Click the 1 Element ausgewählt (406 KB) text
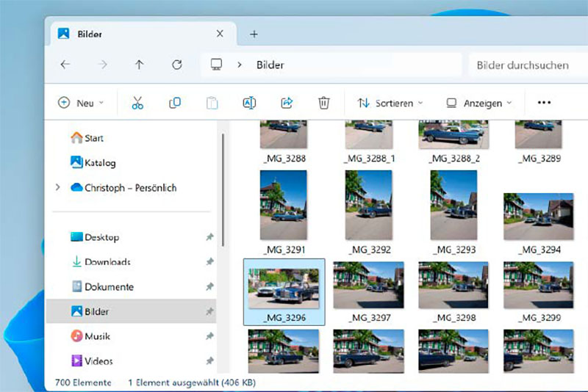The image size is (588, 392). 192,382
